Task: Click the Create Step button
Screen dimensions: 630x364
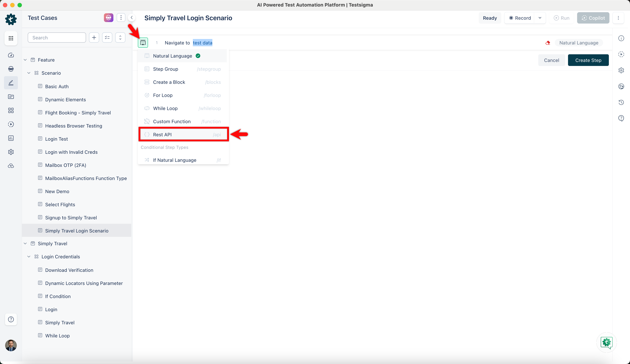Action: (588, 60)
